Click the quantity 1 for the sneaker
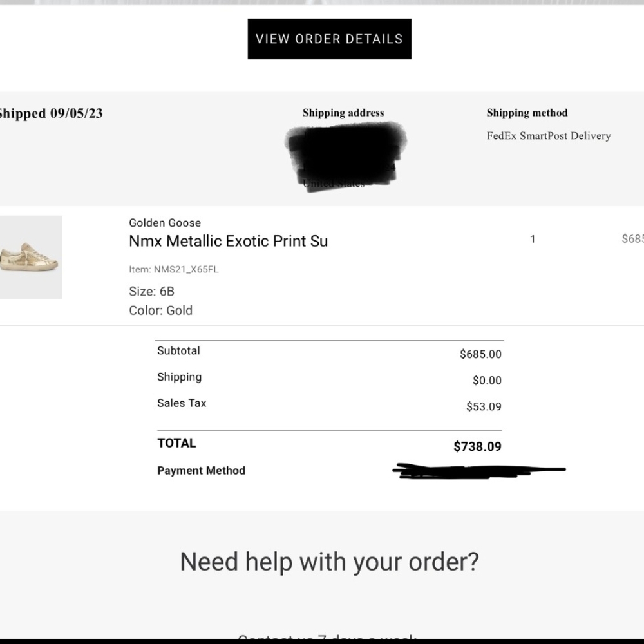Viewport: 644px width, 644px height. pyautogui.click(x=533, y=239)
